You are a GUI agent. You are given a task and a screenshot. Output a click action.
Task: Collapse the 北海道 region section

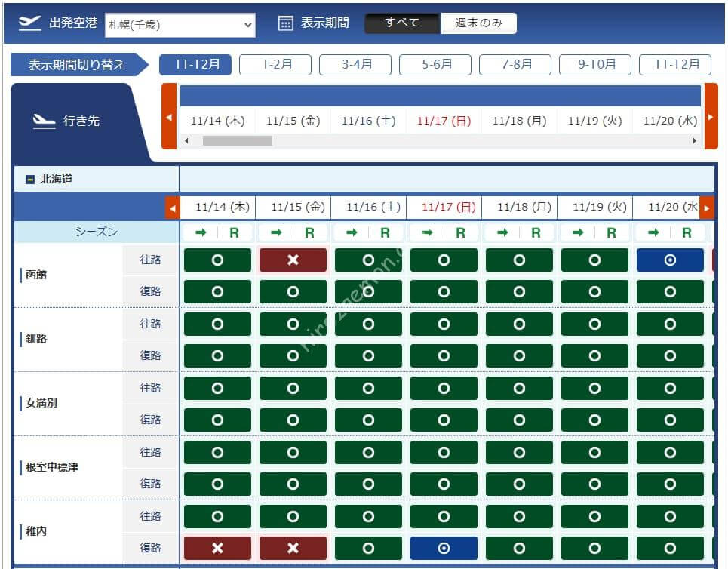click(29, 180)
